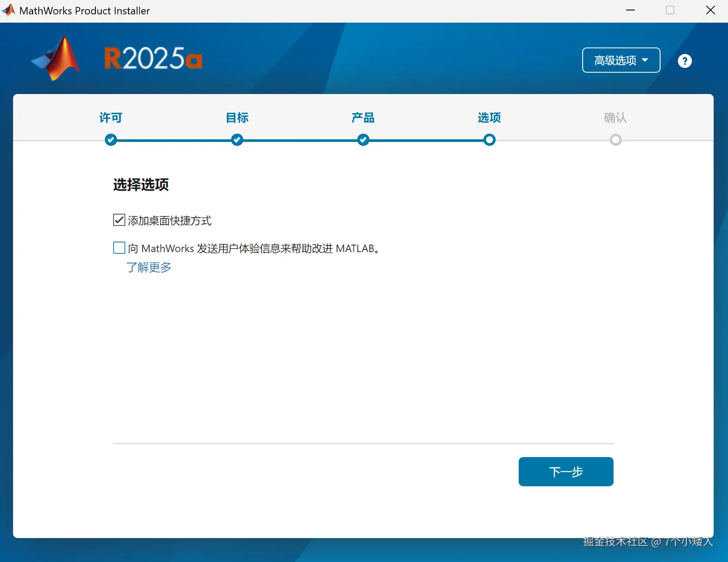This screenshot has width=728, height=562.
Task: Uncheck 添加桌面快捷方式 checkbox
Action: point(119,220)
